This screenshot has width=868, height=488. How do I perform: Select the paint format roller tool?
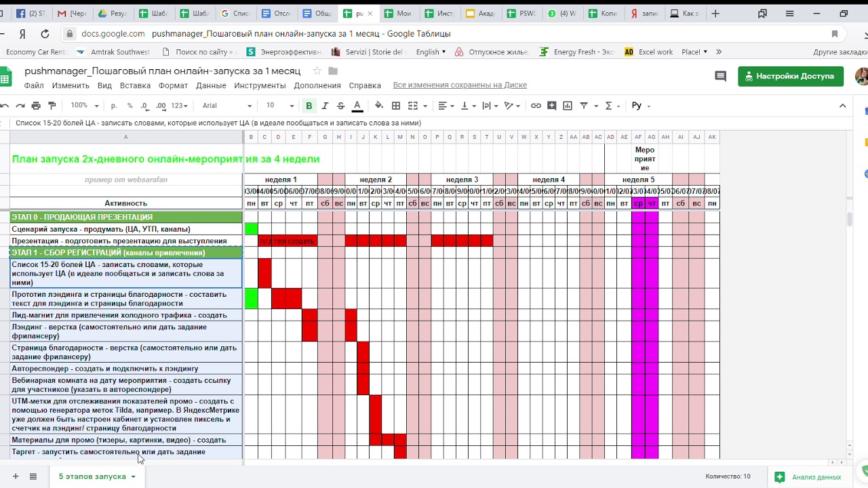tap(52, 106)
